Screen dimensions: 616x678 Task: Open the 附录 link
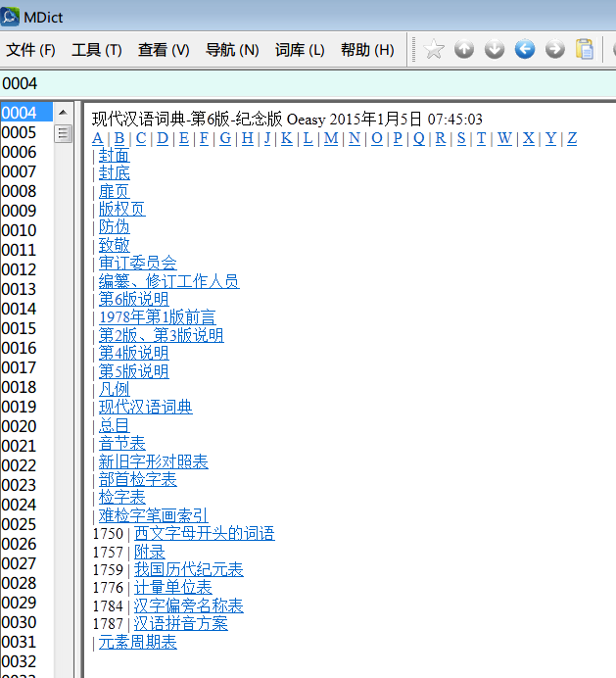(149, 553)
